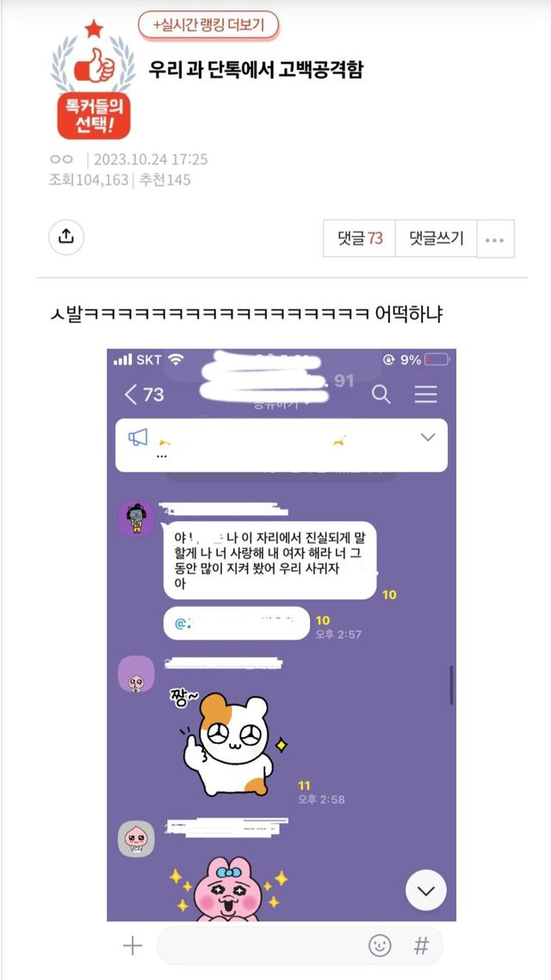Expand the pinned notice chevron
Image resolution: width=551 pixels, height=980 pixels.
(x=428, y=437)
